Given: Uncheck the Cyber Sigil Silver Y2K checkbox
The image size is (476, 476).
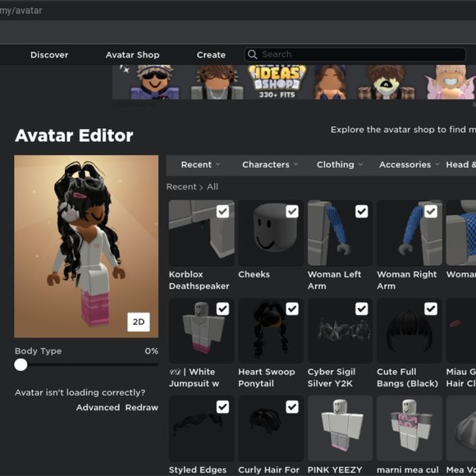Looking at the screenshot, I should [362, 309].
